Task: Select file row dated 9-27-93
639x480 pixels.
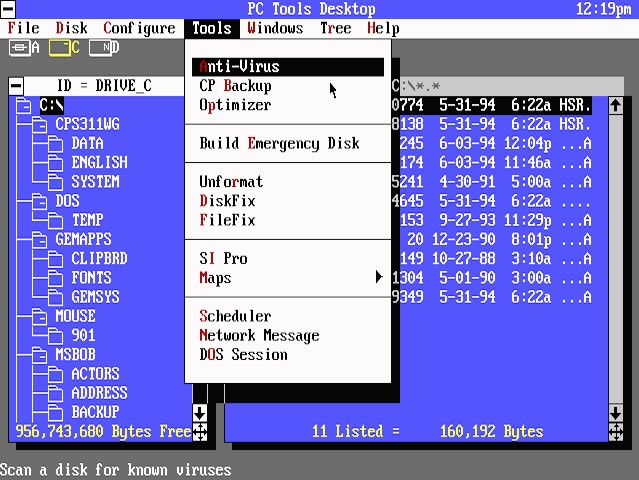Action: click(491, 220)
